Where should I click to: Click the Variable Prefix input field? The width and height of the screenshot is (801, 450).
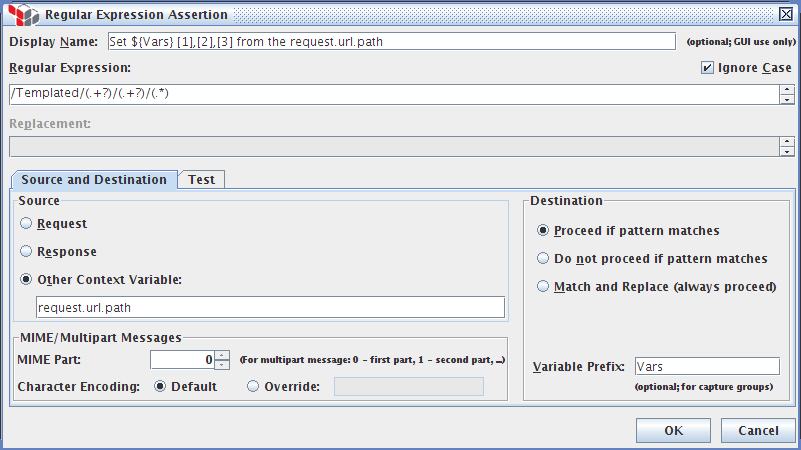click(706, 367)
